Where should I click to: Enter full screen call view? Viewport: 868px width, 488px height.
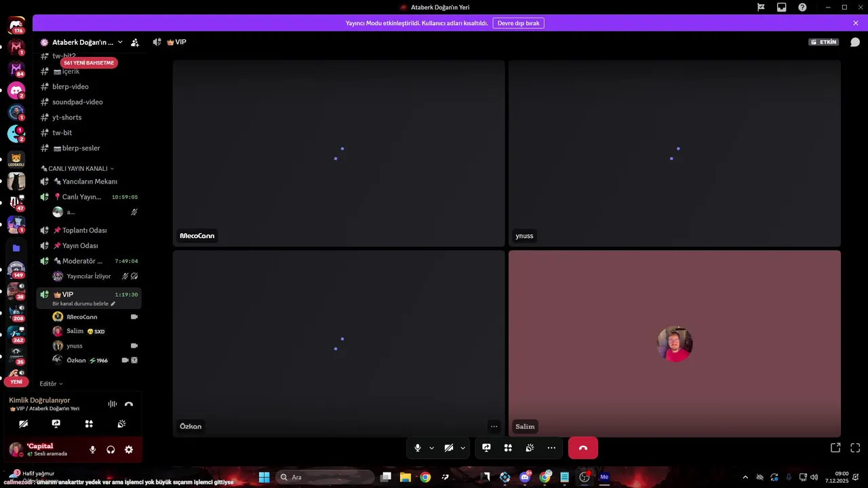tap(855, 448)
